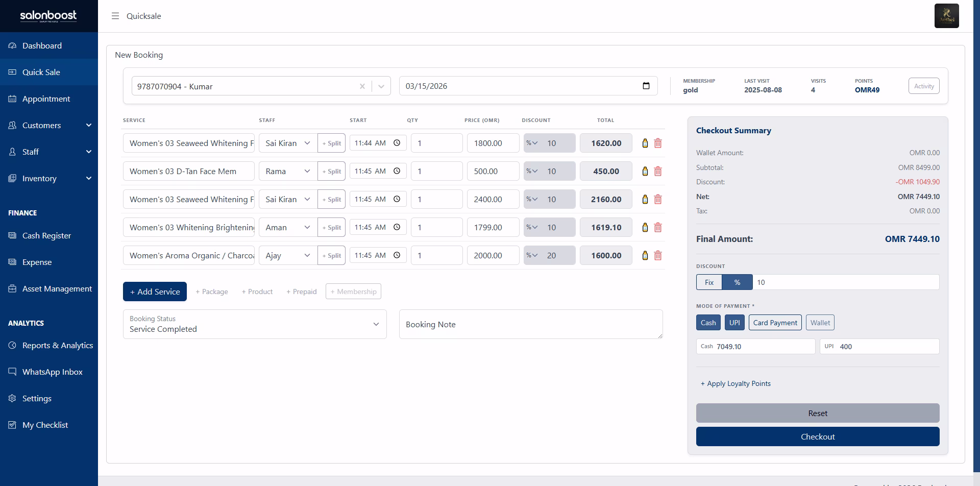Click Split for the 1800.00 row

[332, 143]
